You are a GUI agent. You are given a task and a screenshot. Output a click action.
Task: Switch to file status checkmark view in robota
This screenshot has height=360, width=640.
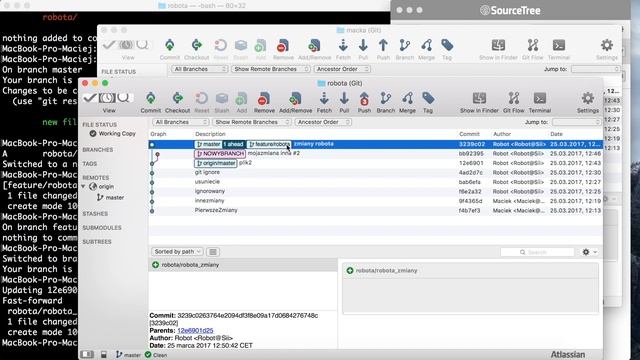coord(89,98)
